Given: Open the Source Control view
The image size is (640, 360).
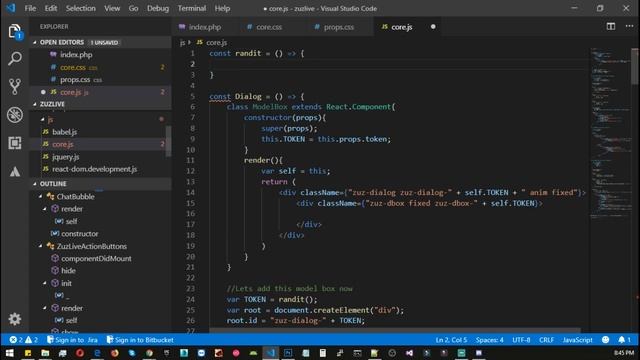Looking at the screenshot, I should click(x=15, y=87).
